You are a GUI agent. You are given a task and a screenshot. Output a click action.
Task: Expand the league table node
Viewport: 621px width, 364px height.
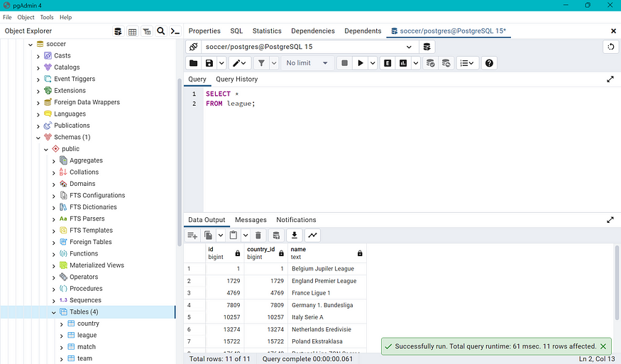61,336
